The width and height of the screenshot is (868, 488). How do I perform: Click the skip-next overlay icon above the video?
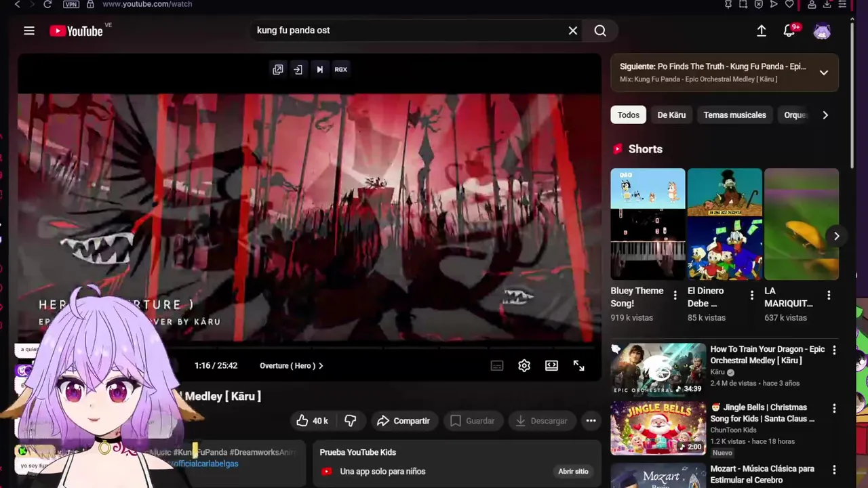tap(319, 69)
